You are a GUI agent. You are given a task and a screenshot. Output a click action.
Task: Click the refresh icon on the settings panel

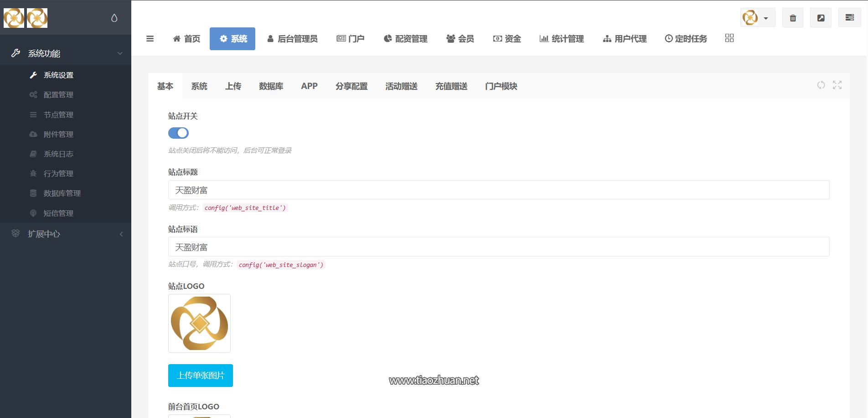pyautogui.click(x=821, y=85)
